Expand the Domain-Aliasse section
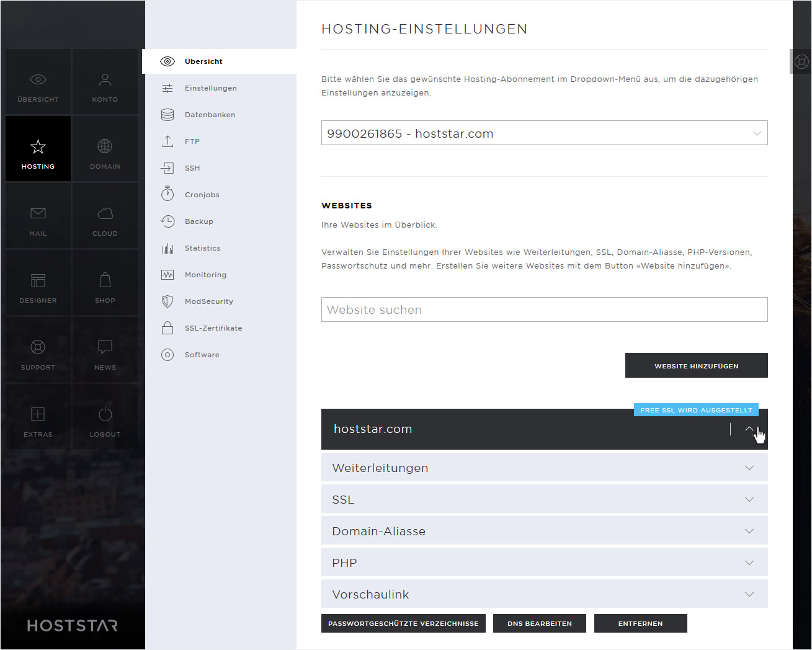 [544, 531]
